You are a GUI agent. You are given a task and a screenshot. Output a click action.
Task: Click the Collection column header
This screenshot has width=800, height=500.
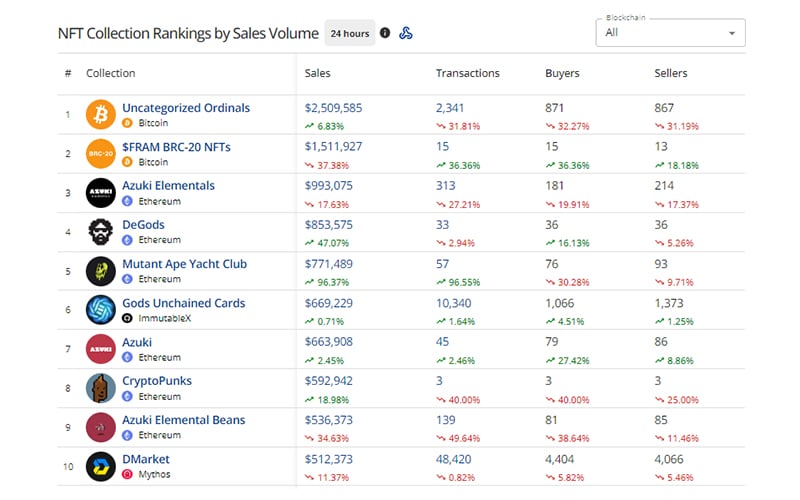(x=111, y=73)
